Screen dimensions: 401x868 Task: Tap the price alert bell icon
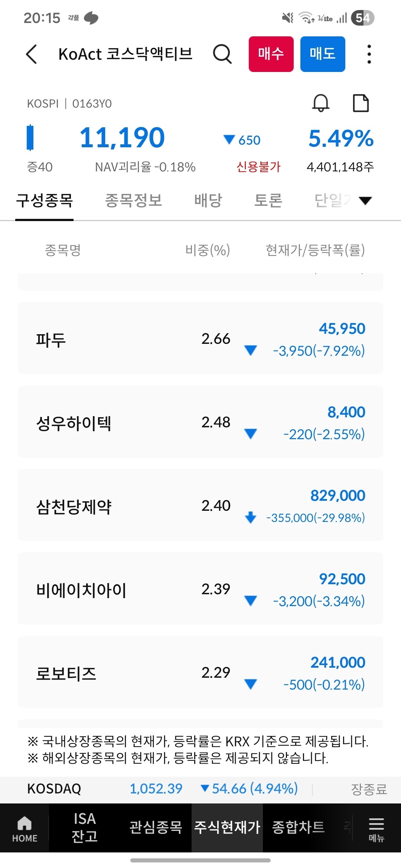tap(321, 103)
